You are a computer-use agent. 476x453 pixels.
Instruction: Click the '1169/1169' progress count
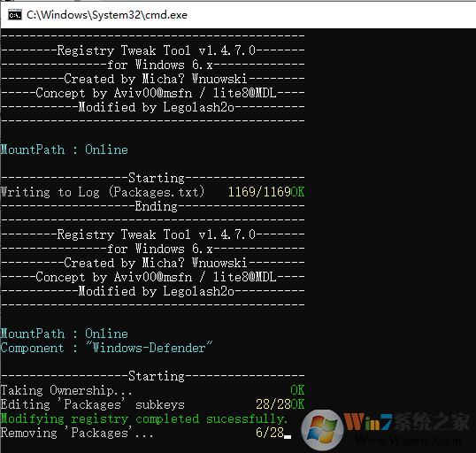coord(259,192)
